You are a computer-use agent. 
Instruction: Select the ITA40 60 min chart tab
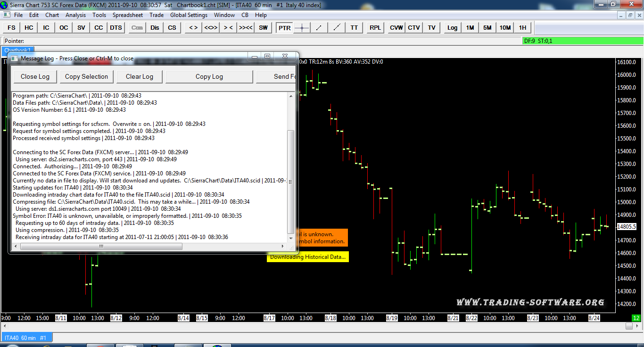coord(26,338)
